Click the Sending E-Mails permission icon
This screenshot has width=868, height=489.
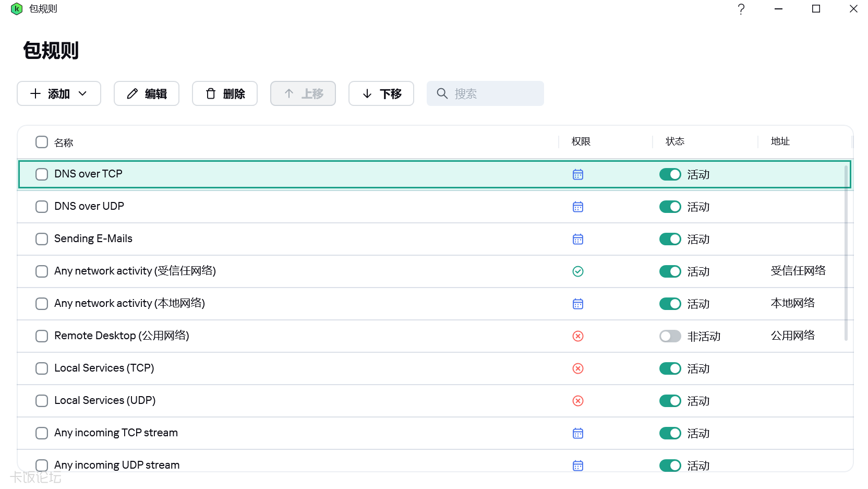[578, 239]
